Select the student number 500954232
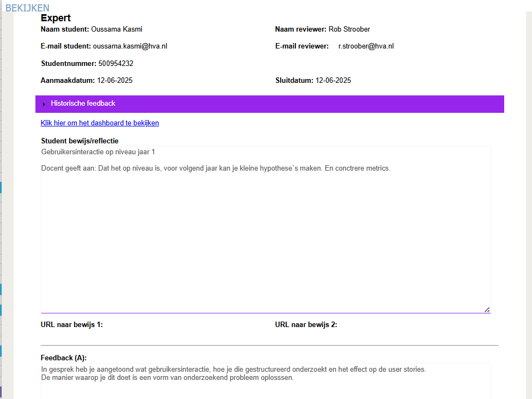Image resolution: width=532 pixels, height=399 pixels. click(116, 64)
